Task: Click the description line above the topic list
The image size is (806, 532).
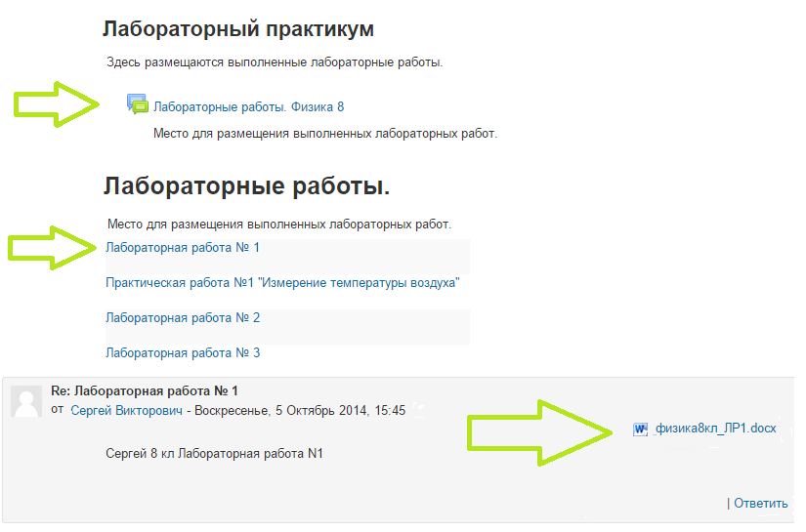Action: [279, 225]
